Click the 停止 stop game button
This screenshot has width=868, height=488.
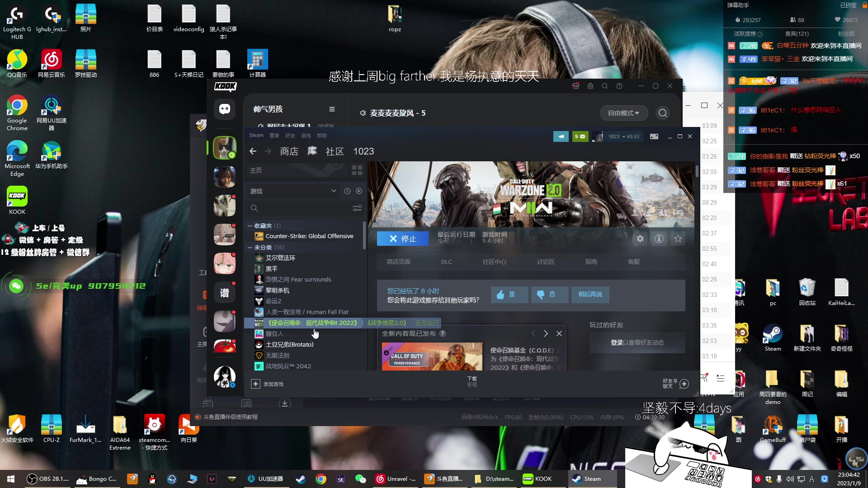click(x=403, y=239)
